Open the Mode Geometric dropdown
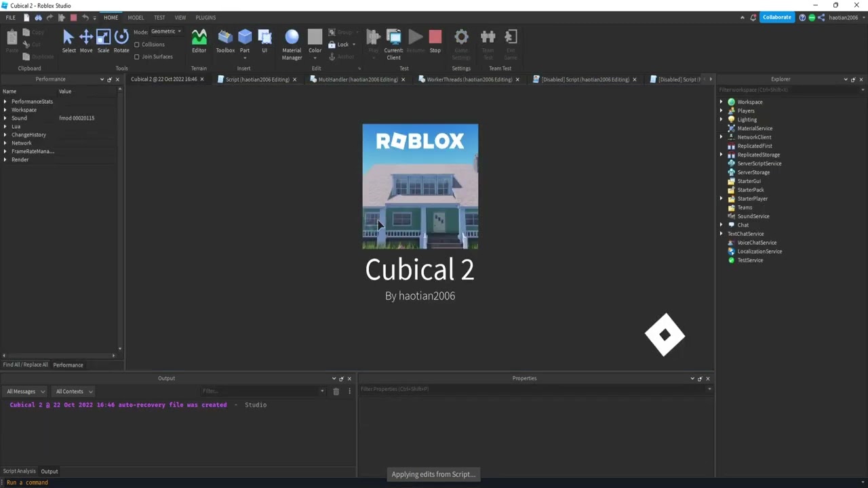868x488 pixels. click(165, 32)
